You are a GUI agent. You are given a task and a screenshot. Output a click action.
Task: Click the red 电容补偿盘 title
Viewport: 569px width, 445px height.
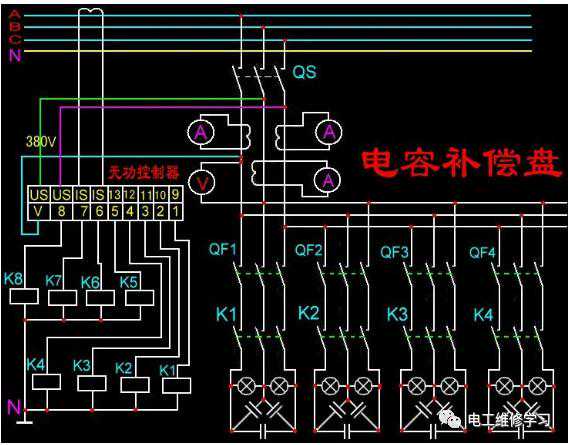click(461, 162)
